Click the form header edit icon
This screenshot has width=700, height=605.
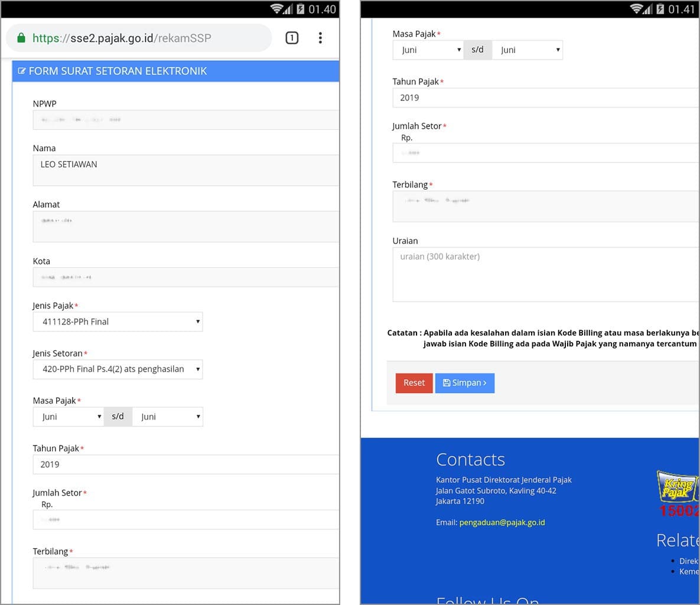pyautogui.click(x=21, y=71)
